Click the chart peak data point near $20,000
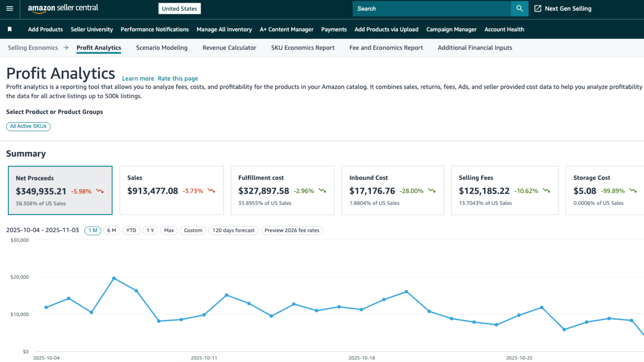Viewport: 644px width, 362px height. click(114, 279)
